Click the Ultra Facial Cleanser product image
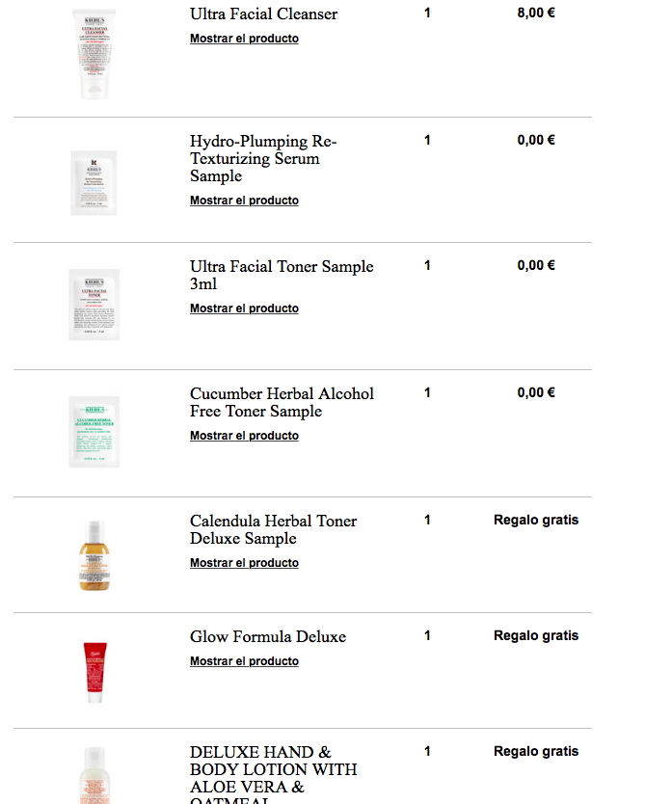 coord(94,53)
